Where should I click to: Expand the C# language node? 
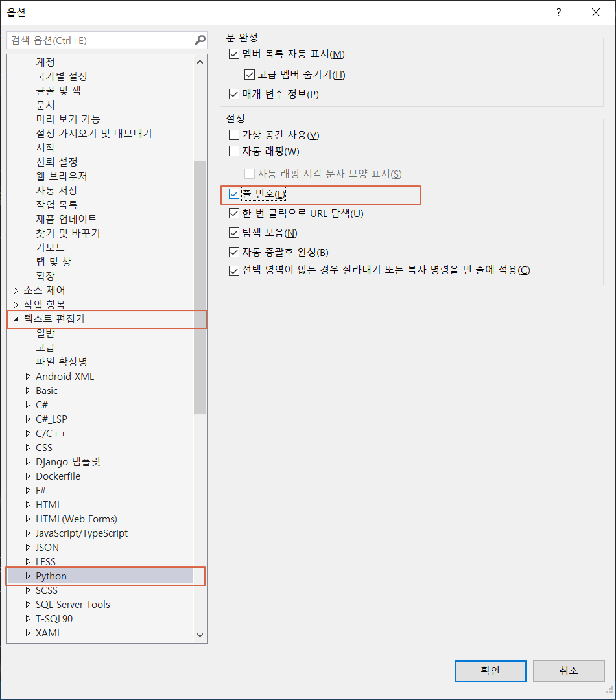pos(28,405)
